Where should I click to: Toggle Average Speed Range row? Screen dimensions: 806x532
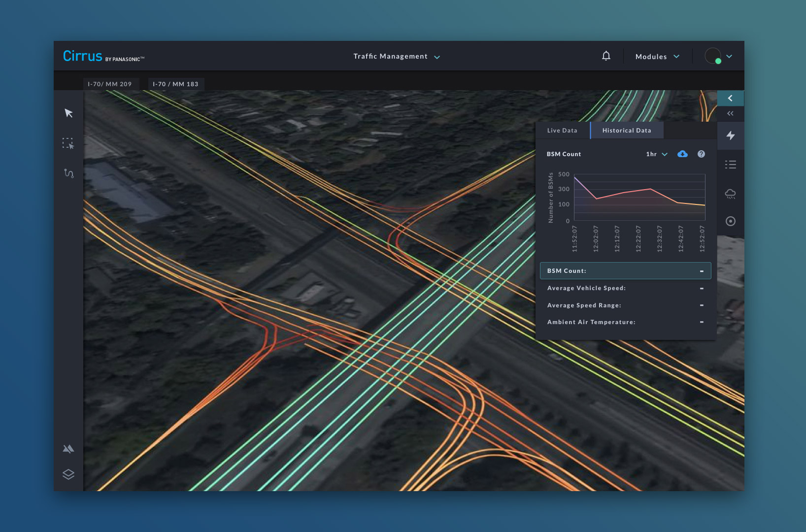click(x=625, y=305)
